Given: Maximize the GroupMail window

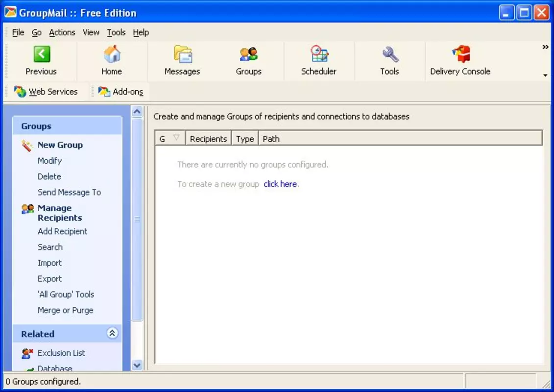Looking at the screenshot, I should coord(524,13).
